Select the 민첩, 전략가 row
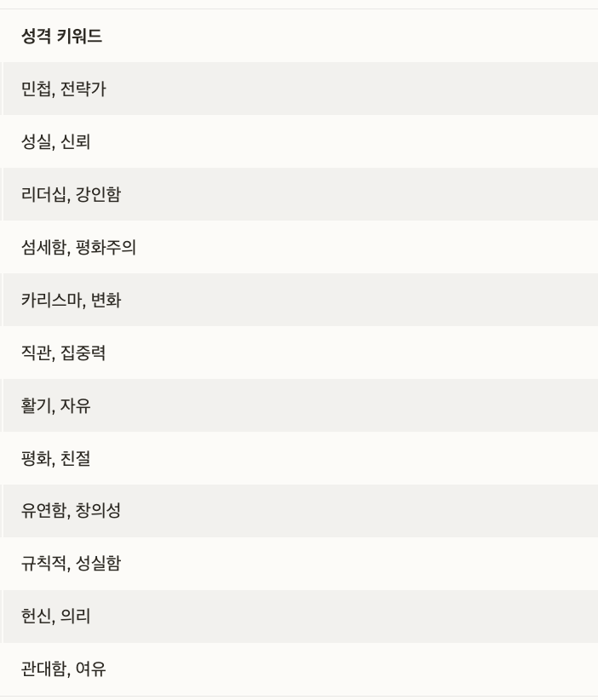The width and height of the screenshot is (598, 700). pyautogui.click(x=299, y=89)
